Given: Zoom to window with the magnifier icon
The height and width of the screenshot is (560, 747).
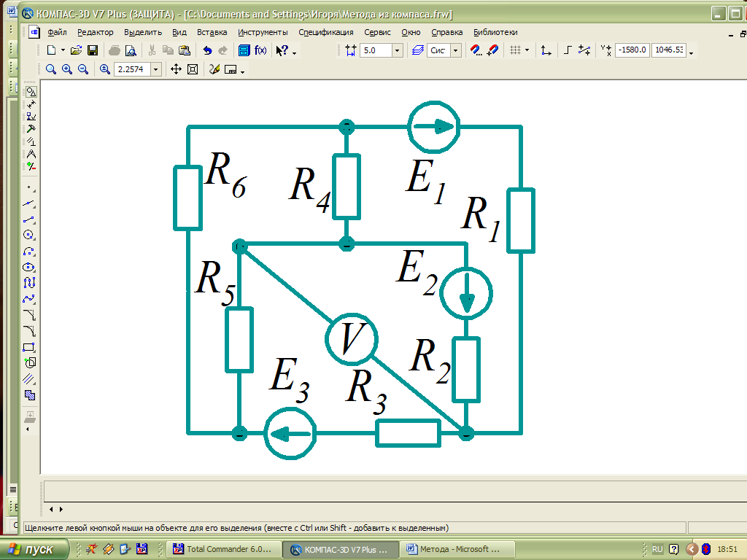Looking at the screenshot, I should click(50, 69).
